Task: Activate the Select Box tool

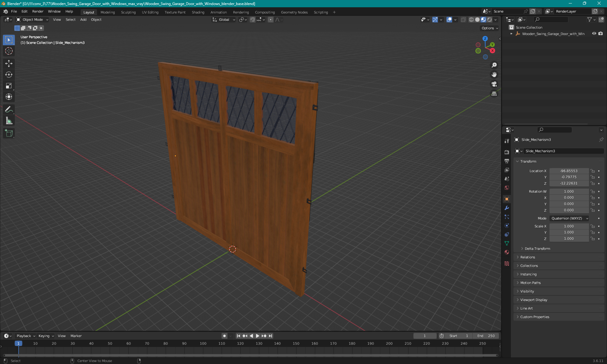Action: pos(9,40)
